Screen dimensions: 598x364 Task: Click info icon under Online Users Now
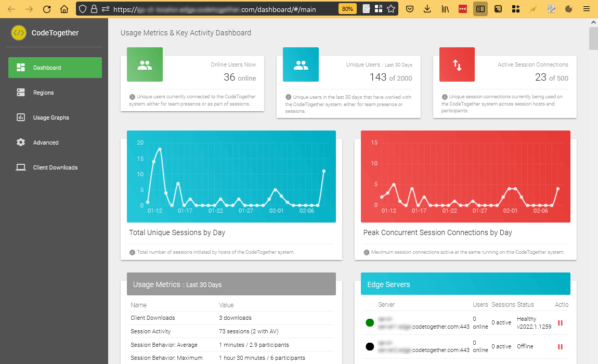[132, 97]
